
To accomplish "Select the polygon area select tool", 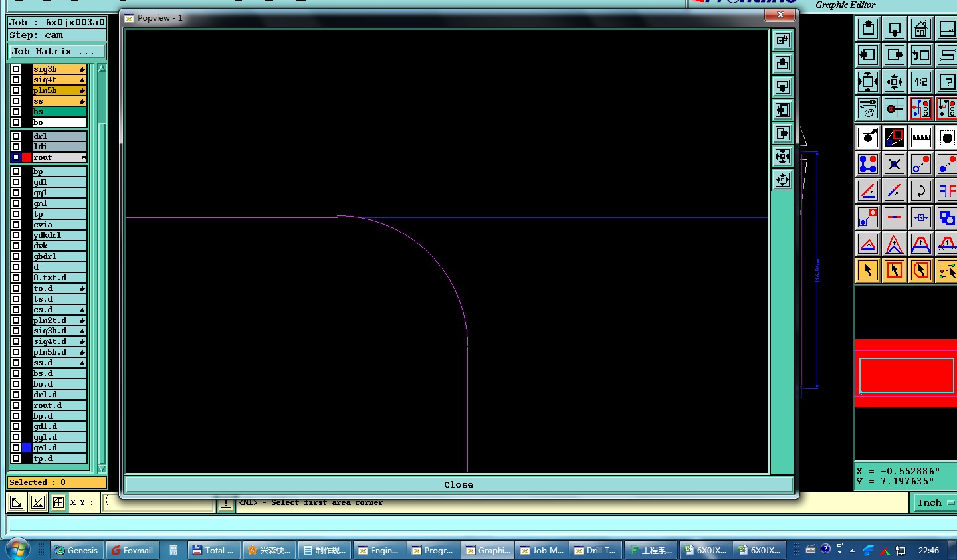I will pyautogui.click(x=921, y=270).
